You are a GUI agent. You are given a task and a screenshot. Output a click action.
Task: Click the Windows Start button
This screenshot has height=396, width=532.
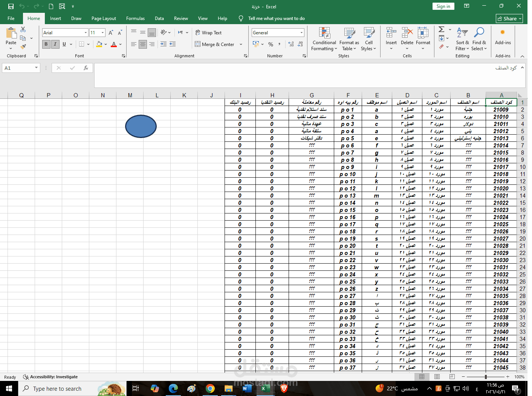pos(9,388)
